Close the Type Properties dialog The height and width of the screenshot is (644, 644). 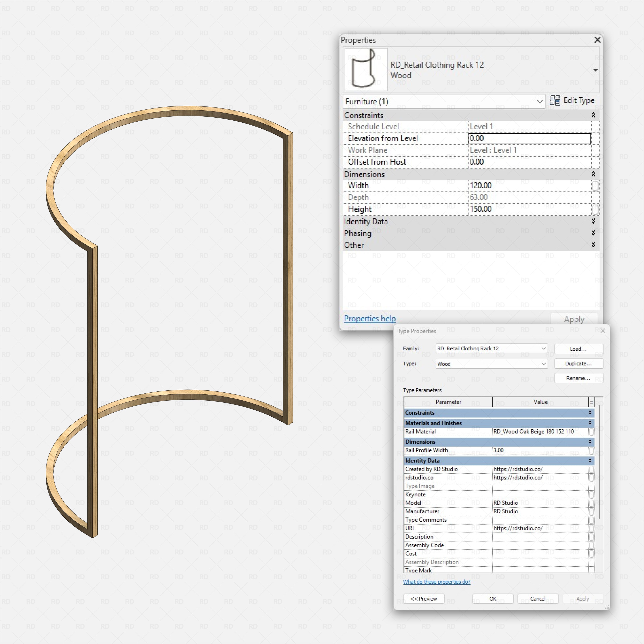[603, 331]
